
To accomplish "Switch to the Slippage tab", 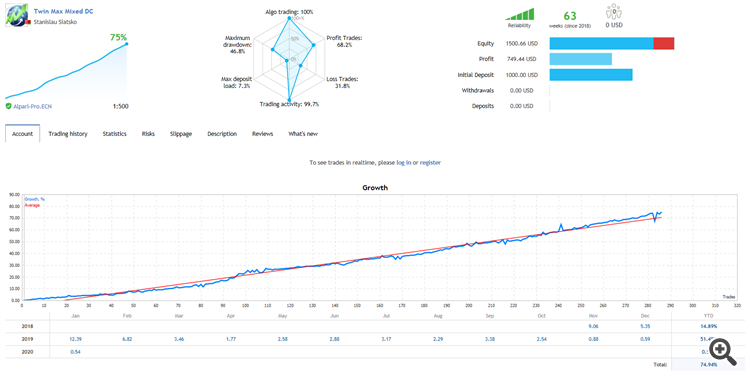I will [x=181, y=133].
